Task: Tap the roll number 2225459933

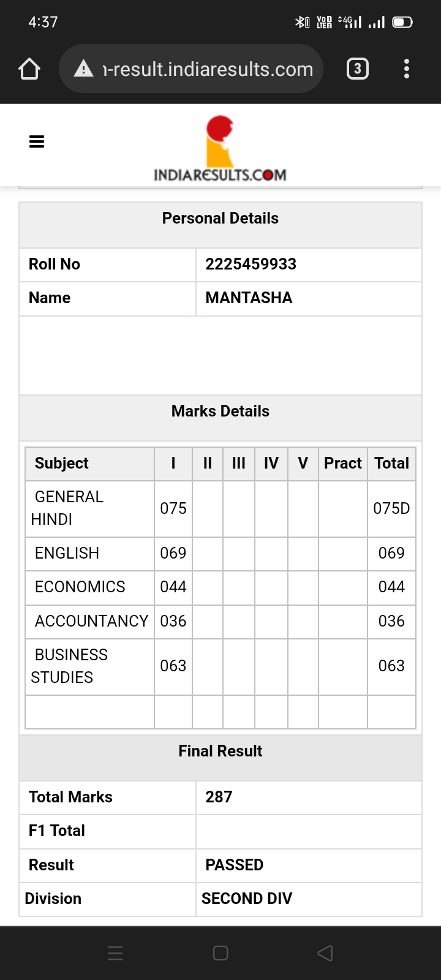Action: 251,264
